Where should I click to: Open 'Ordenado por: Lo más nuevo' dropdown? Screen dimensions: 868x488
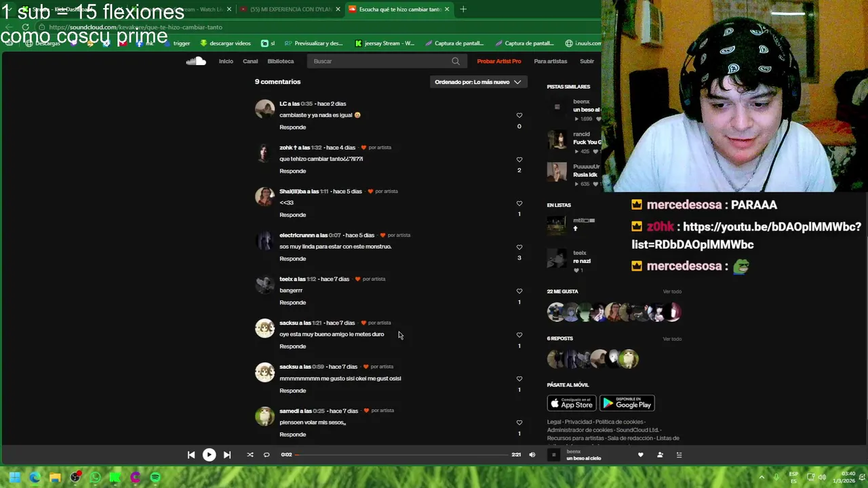tap(478, 82)
